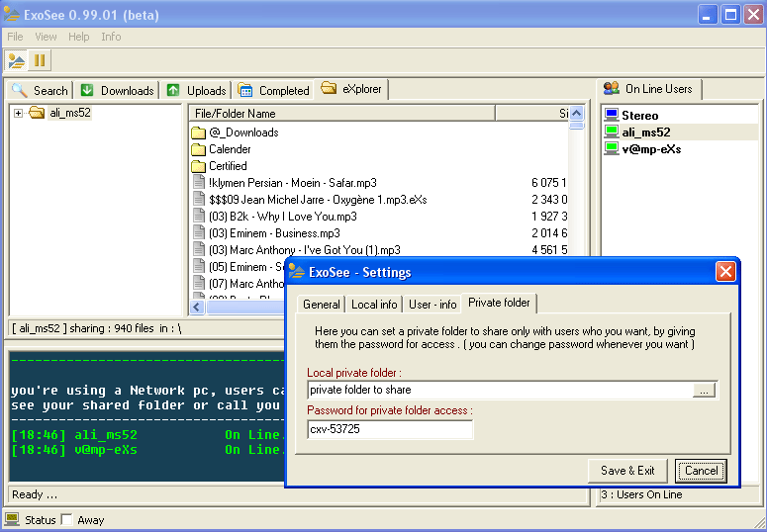Click the Search tab magnifier icon
This screenshot has height=532, width=767.
coord(20,90)
